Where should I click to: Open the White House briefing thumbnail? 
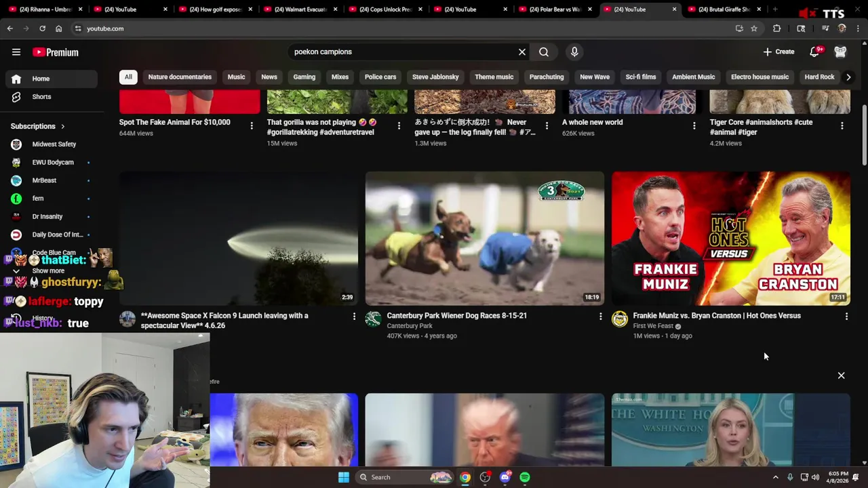click(x=731, y=430)
